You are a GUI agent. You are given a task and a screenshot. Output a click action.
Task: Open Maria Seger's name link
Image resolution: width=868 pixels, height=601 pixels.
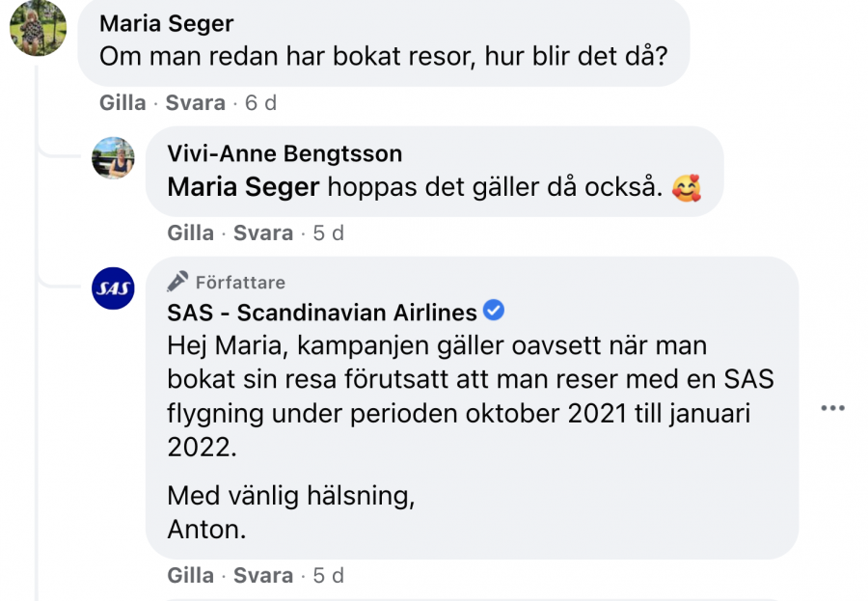[167, 23]
